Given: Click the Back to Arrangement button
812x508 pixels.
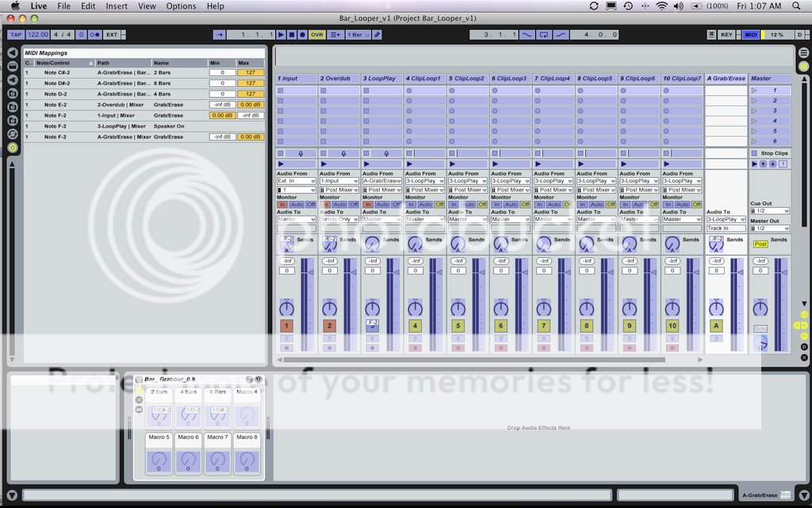Looking at the screenshot, I should click(336, 35).
